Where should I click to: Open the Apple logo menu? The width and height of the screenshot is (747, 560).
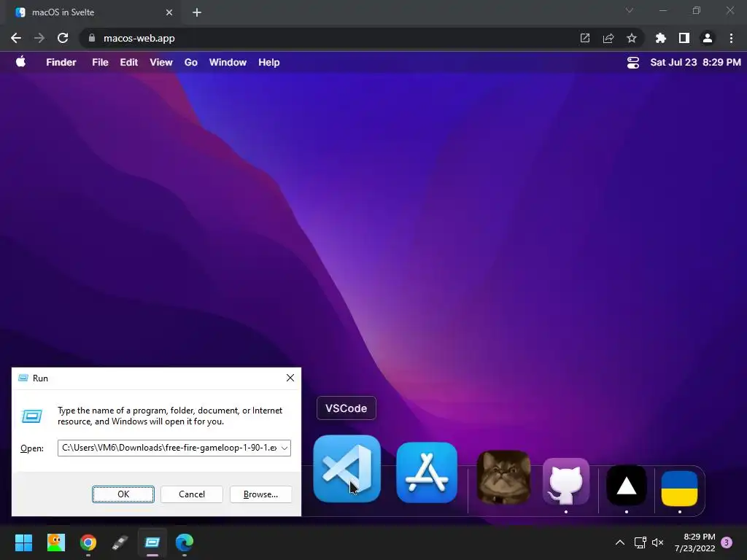pyautogui.click(x=20, y=62)
